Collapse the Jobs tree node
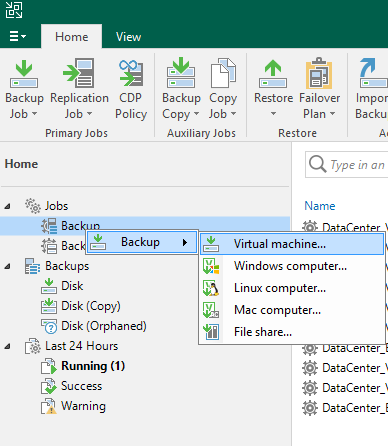The image size is (388, 446). click(x=7, y=206)
